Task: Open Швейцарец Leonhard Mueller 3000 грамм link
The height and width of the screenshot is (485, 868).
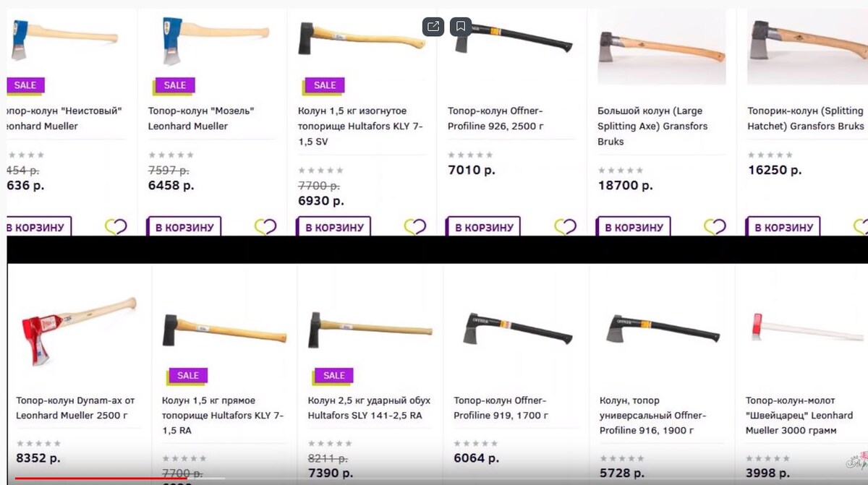Action: (x=799, y=416)
